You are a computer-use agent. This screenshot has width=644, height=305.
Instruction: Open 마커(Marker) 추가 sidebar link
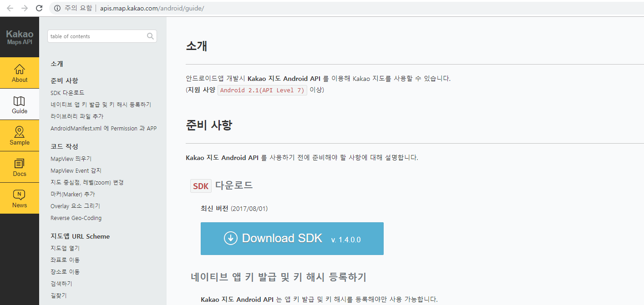(73, 194)
